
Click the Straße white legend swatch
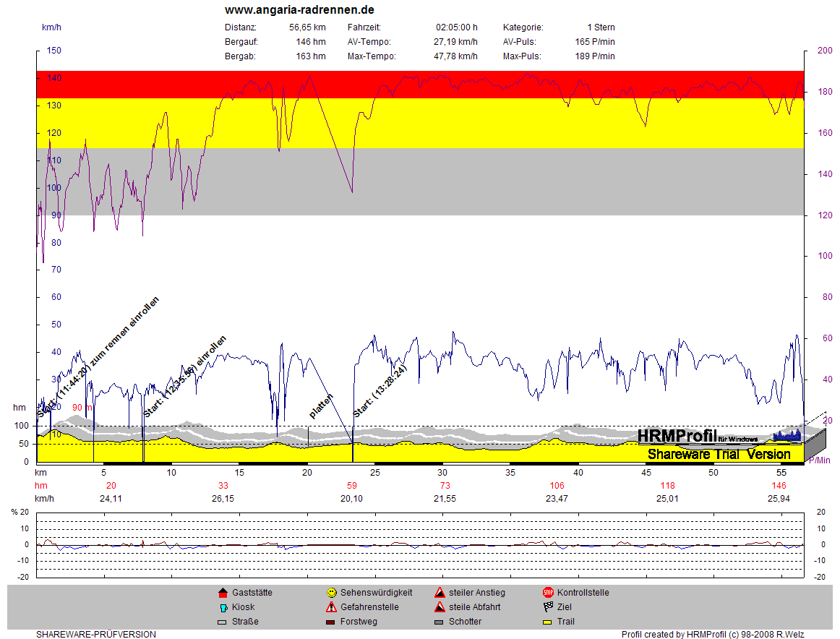click(223, 622)
